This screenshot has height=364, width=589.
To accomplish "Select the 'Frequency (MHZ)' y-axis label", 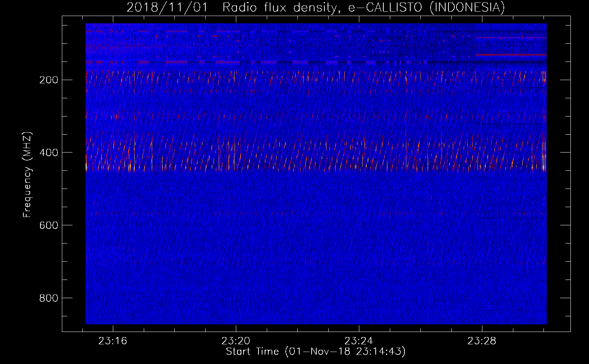I will (27, 175).
